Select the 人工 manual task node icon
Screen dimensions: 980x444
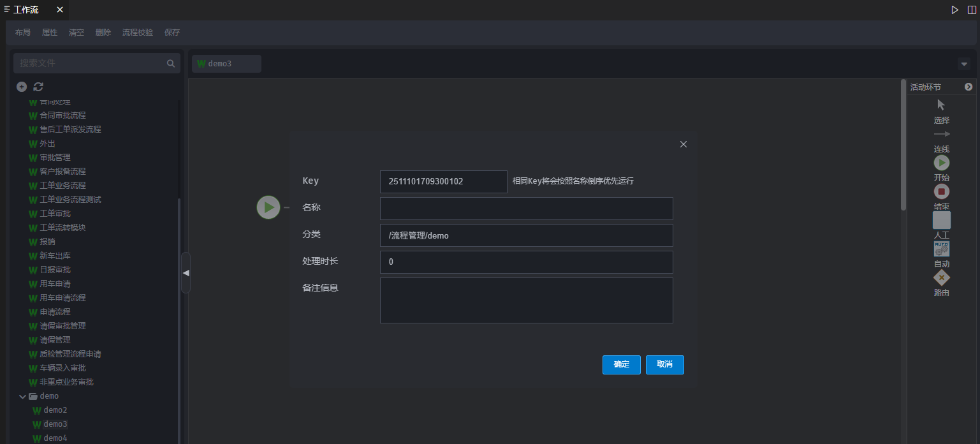pyautogui.click(x=942, y=220)
